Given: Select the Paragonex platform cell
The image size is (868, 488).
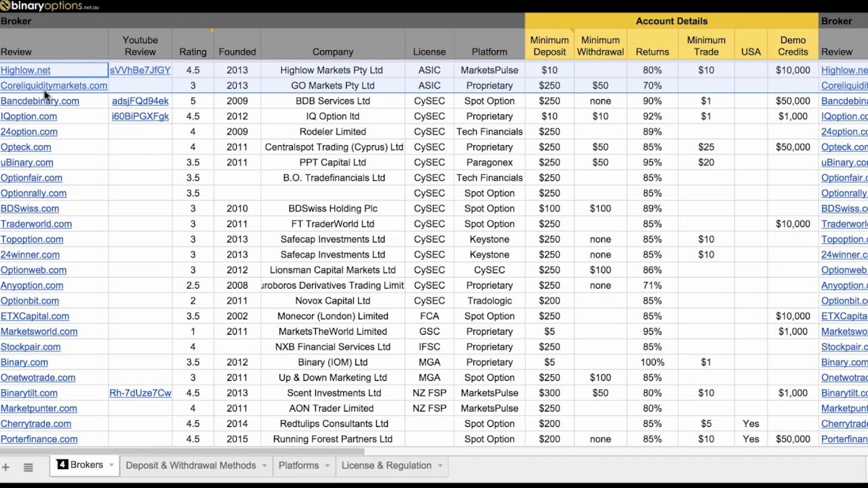Looking at the screenshot, I should (x=490, y=163).
